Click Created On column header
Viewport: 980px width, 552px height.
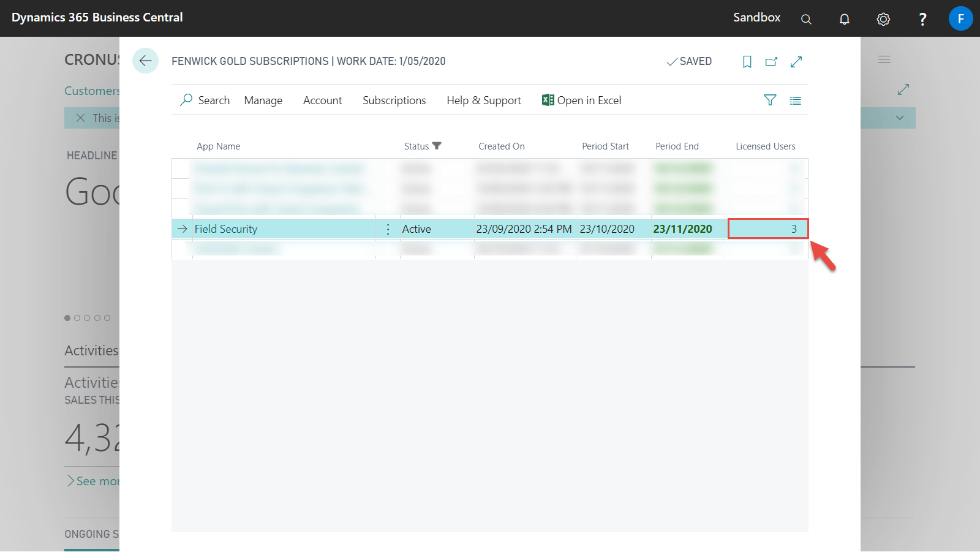point(502,146)
